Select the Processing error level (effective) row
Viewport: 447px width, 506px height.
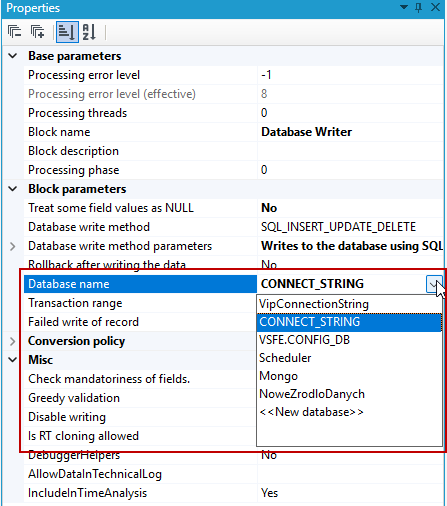[233, 94]
